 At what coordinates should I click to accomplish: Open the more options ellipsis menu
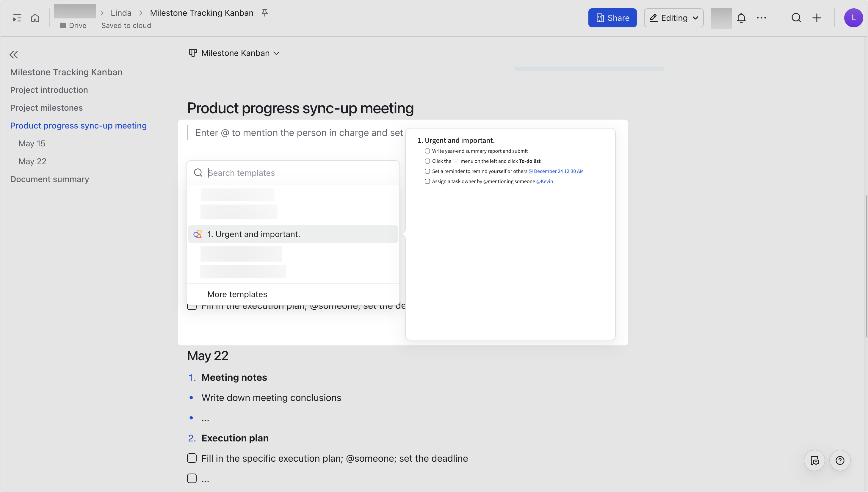pos(761,18)
